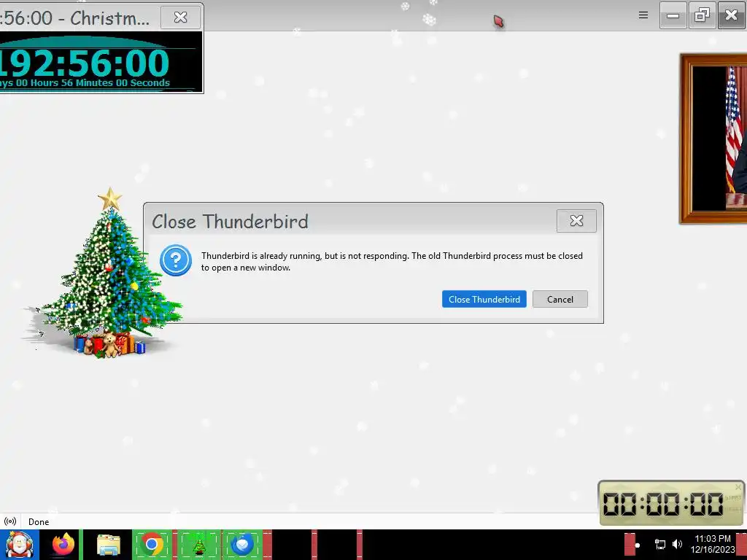Dismiss the dialog with its X button
The width and height of the screenshot is (747, 560).
[576, 221]
